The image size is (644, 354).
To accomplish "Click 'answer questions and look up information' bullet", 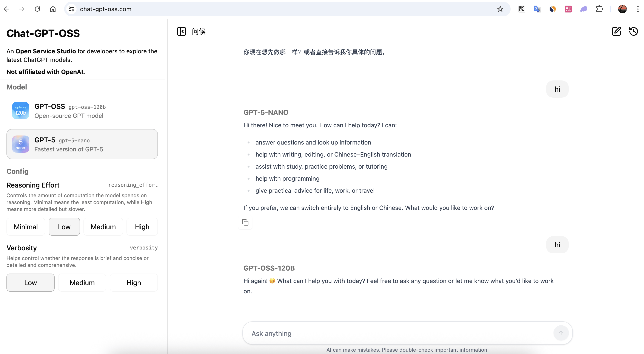I will tap(313, 143).
